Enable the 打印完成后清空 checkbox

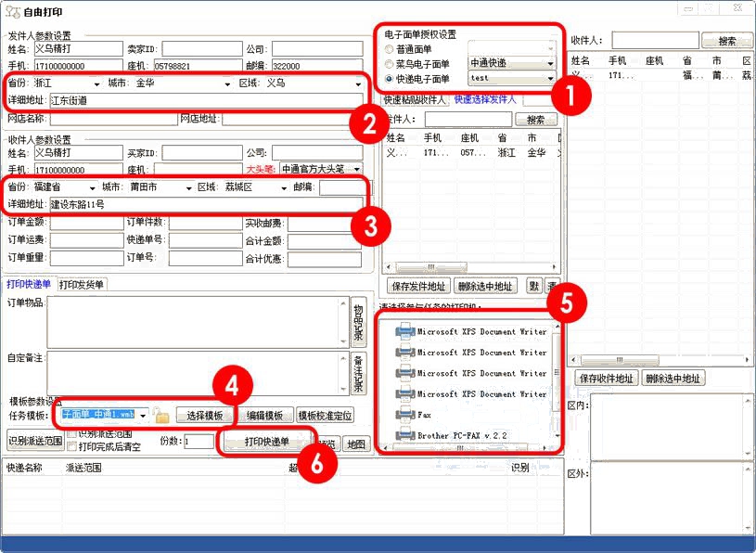72,446
